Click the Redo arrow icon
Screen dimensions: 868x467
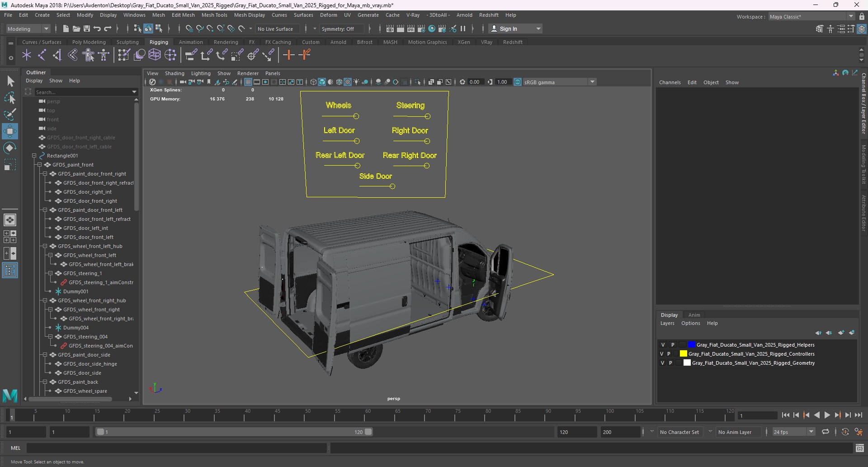108,29
